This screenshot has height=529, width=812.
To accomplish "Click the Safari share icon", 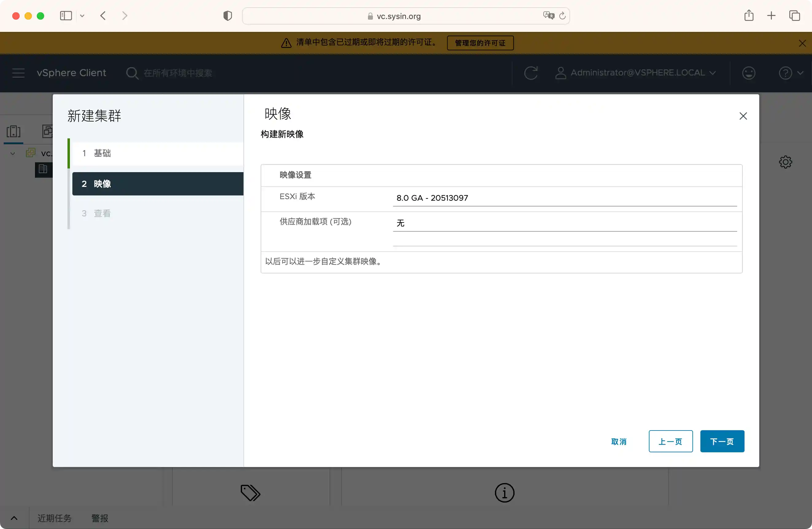I will point(749,16).
